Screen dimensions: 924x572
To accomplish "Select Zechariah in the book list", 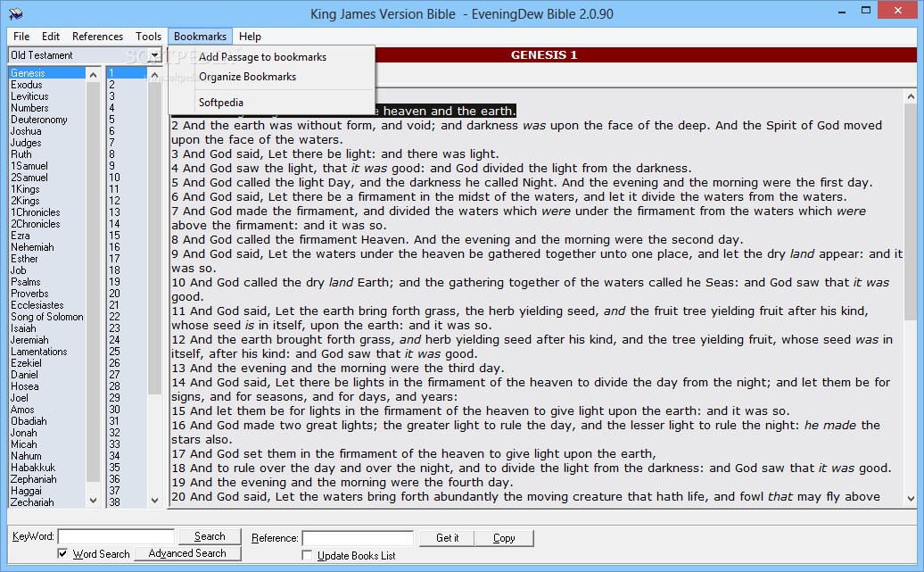I will tap(47, 502).
